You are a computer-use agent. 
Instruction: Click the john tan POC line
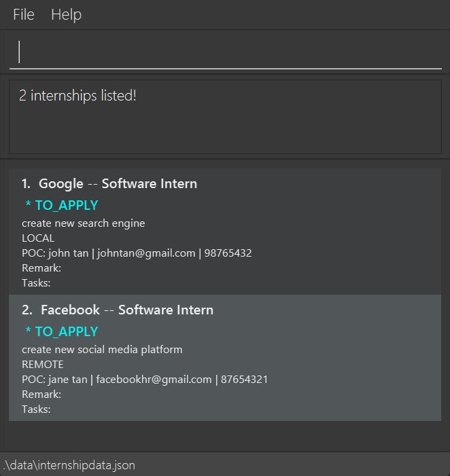pyautogui.click(x=137, y=253)
